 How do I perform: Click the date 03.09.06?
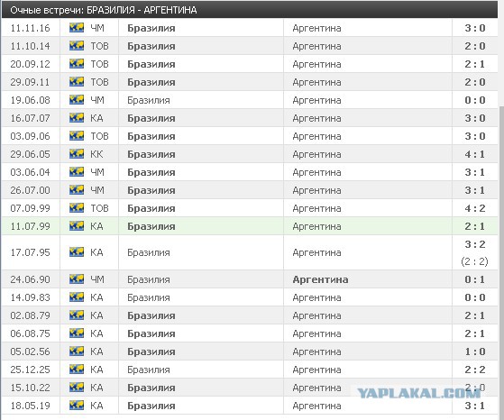[x=31, y=136]
